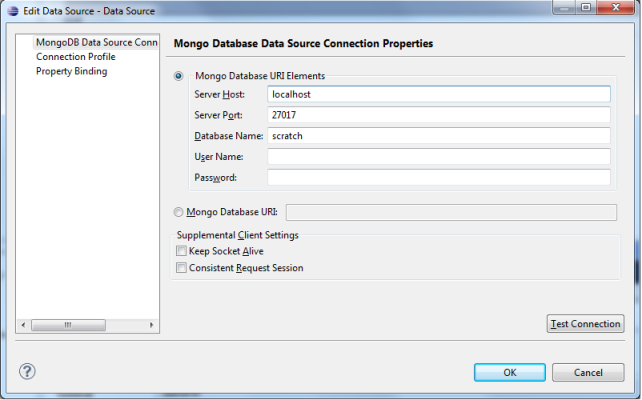Select Mongo Database URI Elements radio button

179,75
